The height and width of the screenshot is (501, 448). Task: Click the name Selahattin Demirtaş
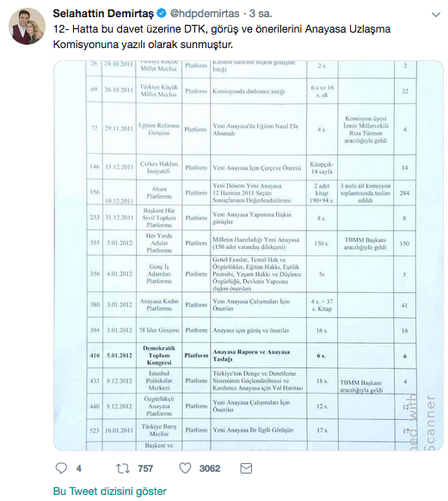point(103,14)
